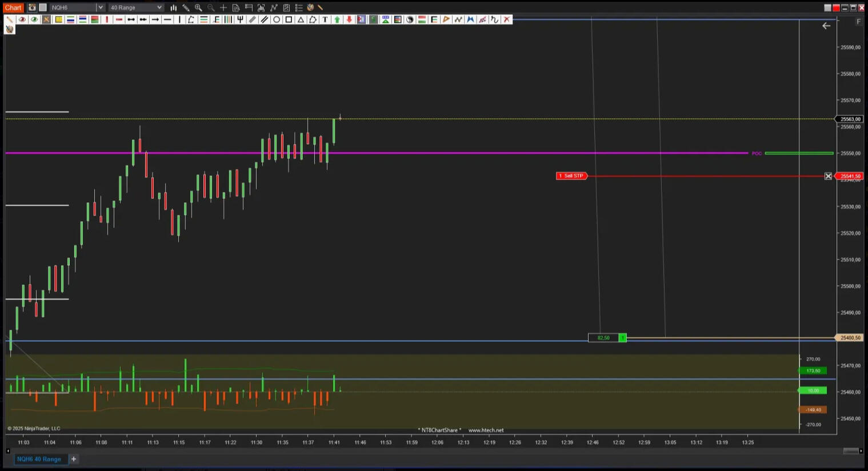Viewport: 868px width, 471px height.
Task: Select the text drawing tool
Action: click(325, 19)
